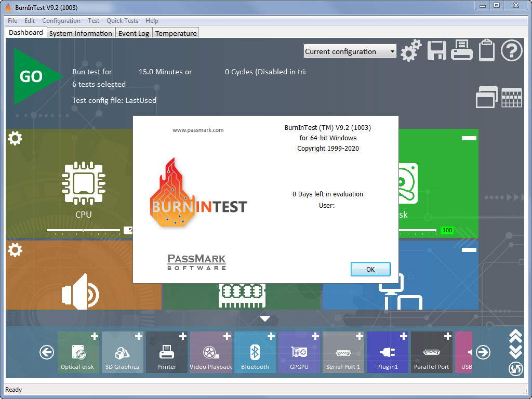
Task: Click Test config file: LastUsed text
Action: (x=114, y=100)
